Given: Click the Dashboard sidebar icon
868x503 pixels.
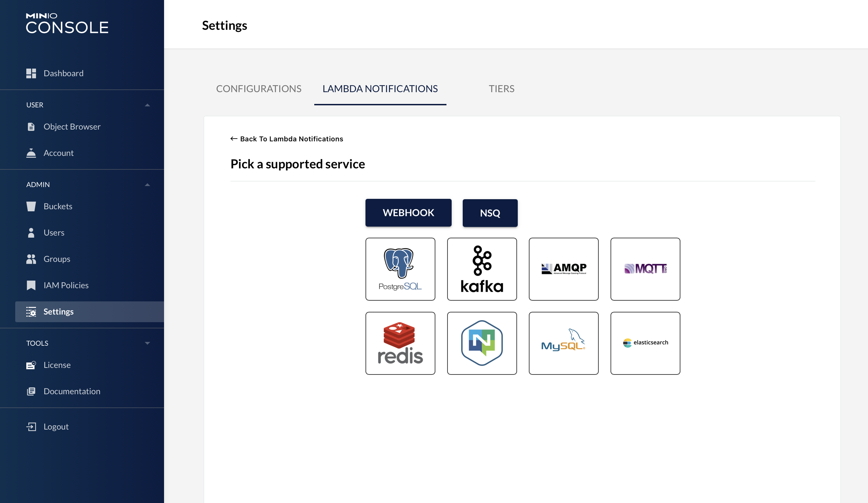Looking at the screenshot, I should coord(31,73).
